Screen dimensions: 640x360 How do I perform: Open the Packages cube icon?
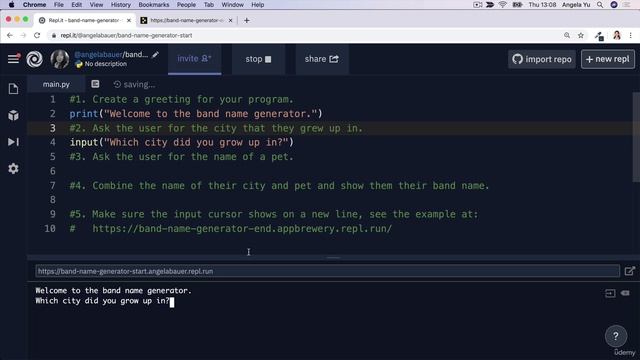click(x=13, y=115)
